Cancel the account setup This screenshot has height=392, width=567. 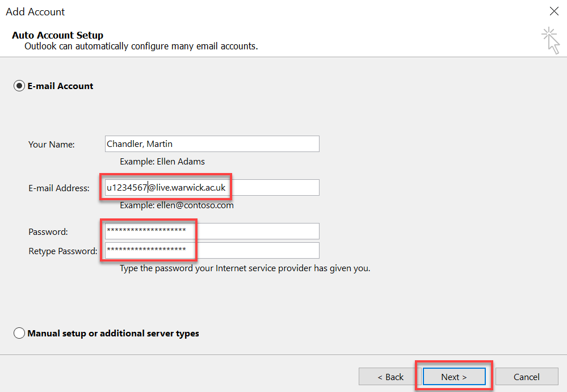coord(526,377)
